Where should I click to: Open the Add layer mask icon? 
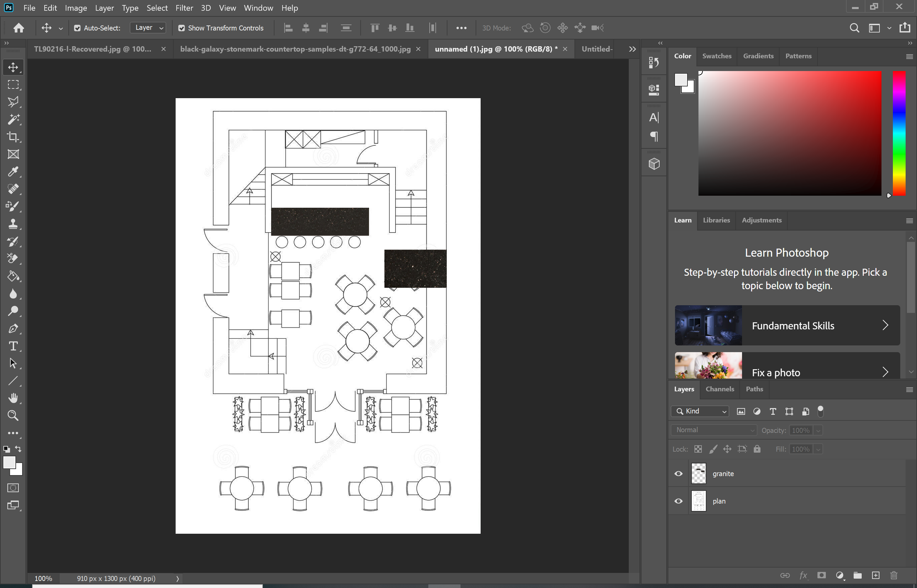tap(821, 575)
